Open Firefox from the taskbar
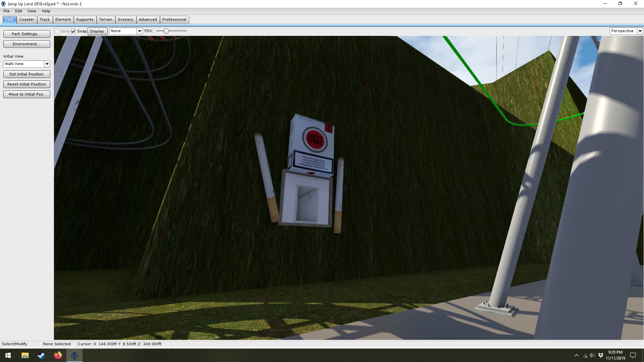 58,355
